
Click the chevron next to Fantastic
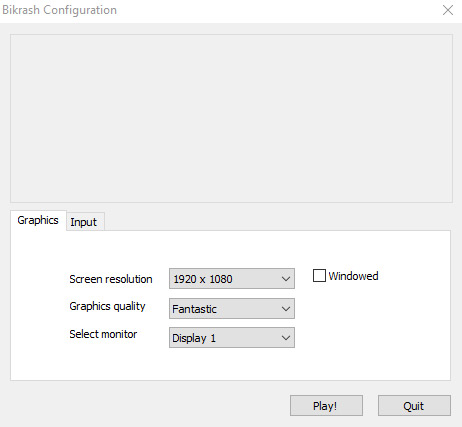[x=286, y=309]
